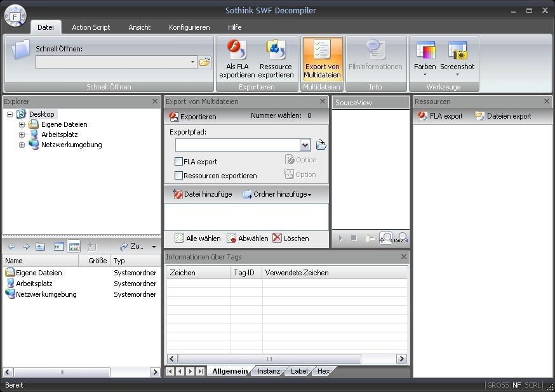Screen dimensions: 555x392
Task: Open Ordner hinzufüge dropdown
Action: (x=310, y=195)
